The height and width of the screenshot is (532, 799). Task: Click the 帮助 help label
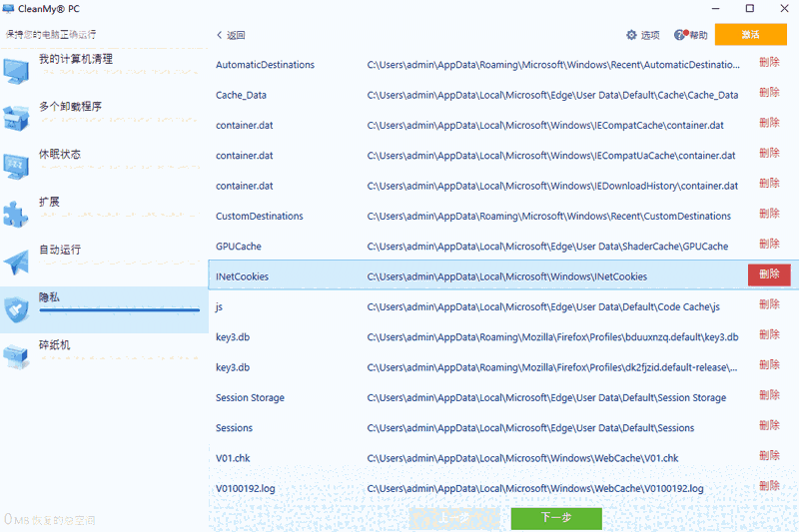[698, 35]
